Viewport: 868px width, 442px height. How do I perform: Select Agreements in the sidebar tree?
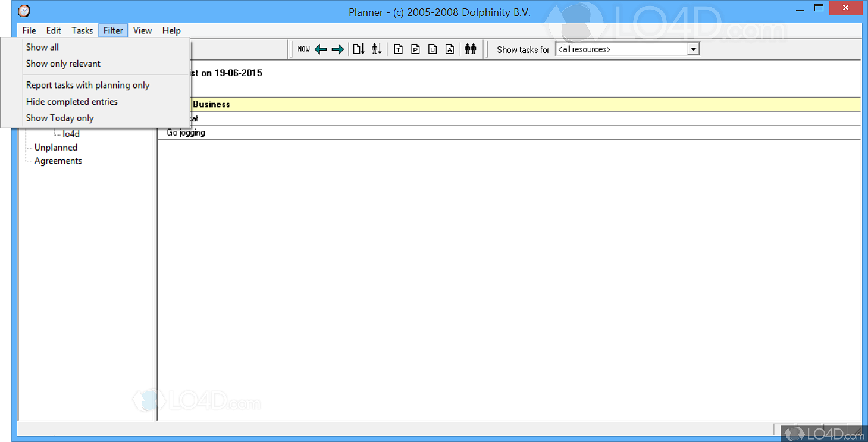coord(58,161)
